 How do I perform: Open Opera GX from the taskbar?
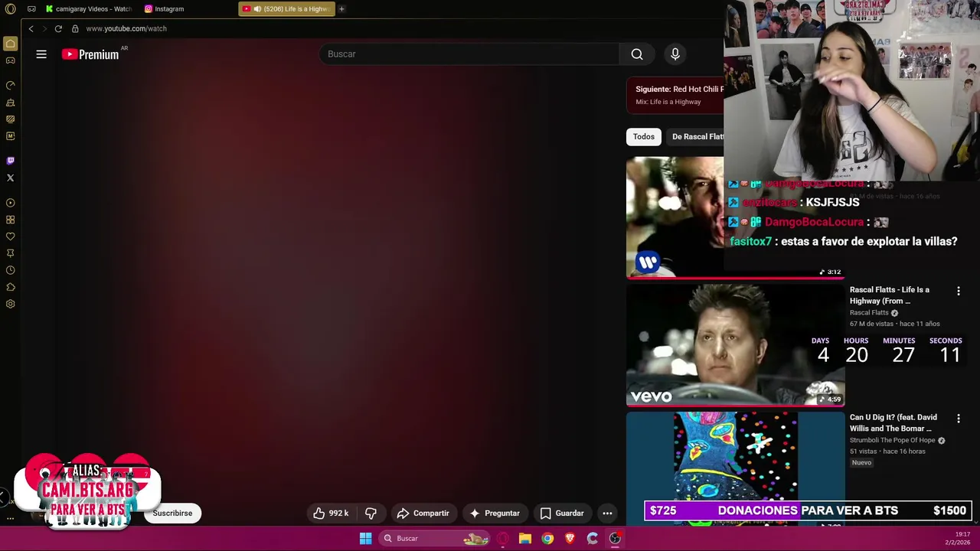503,539
